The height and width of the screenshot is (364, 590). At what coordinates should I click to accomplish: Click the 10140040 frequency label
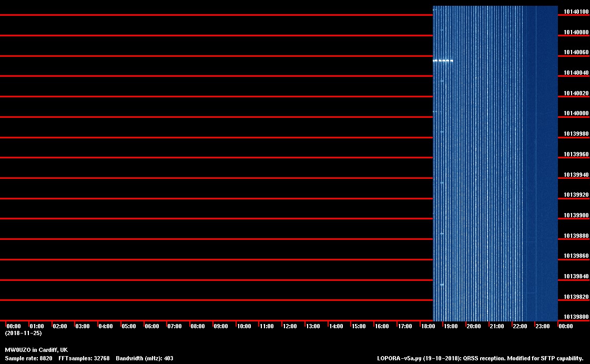pyautogui.click(x=576, y=73)
